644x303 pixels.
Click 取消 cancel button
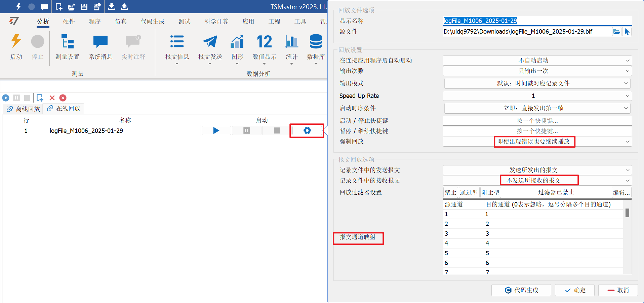(x=618, y=290)
